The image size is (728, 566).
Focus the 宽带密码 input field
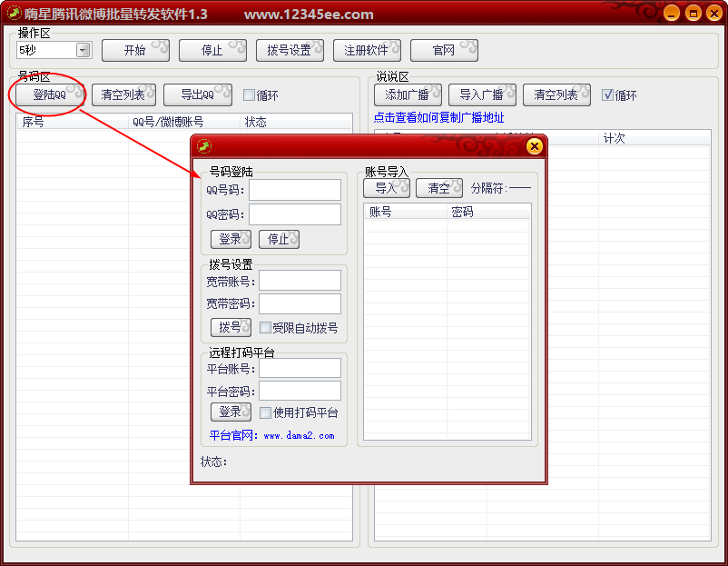300,304
